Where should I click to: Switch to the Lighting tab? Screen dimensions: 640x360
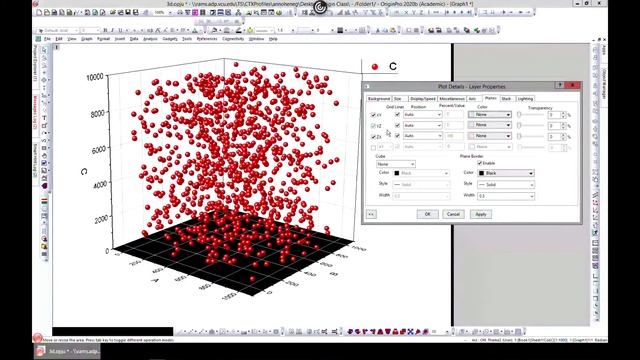525,99
